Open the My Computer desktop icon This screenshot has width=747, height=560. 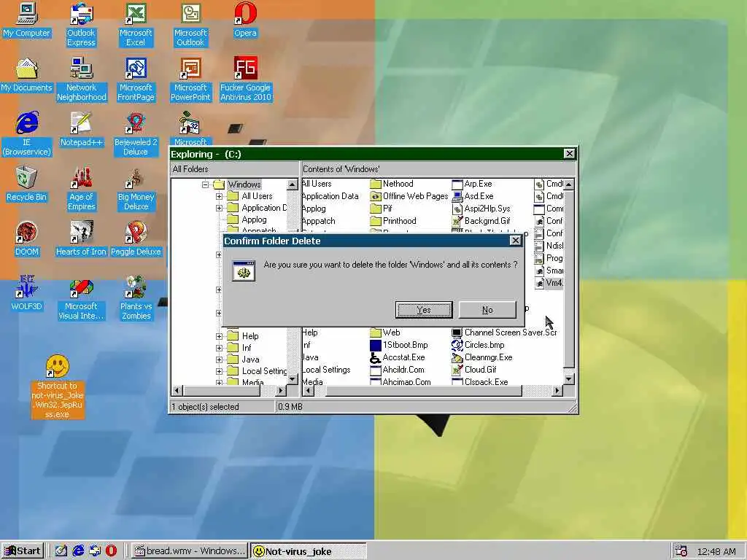(26, 20)
